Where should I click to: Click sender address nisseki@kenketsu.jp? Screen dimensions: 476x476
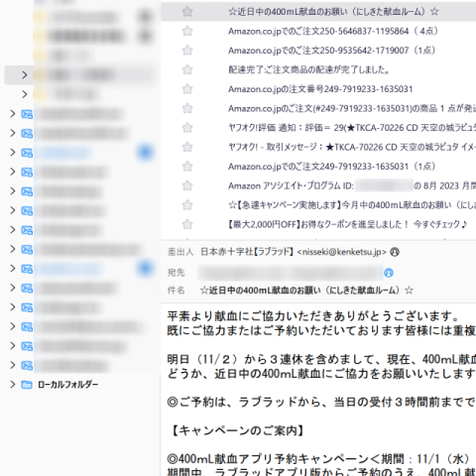coord(341,252)
